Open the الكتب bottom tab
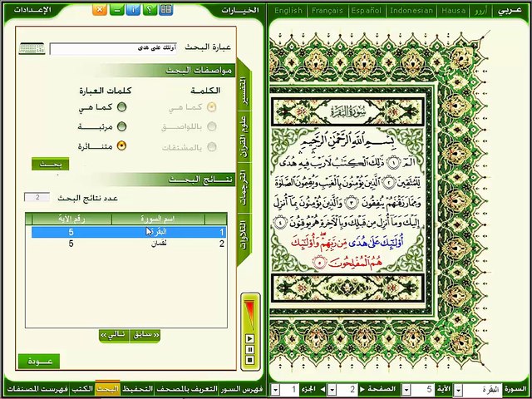This screenshot has width=532, height=399. coord(82,389)
